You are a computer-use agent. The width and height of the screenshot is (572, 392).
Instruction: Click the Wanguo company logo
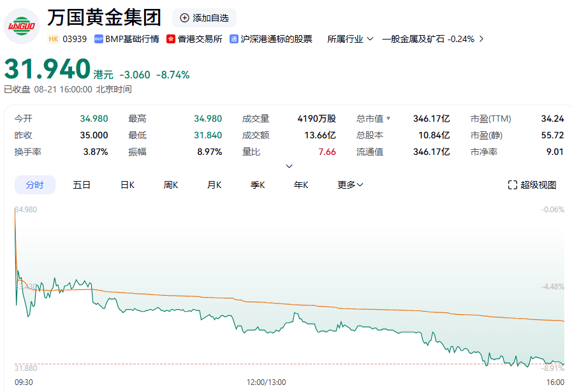click(x=22, y=26)
